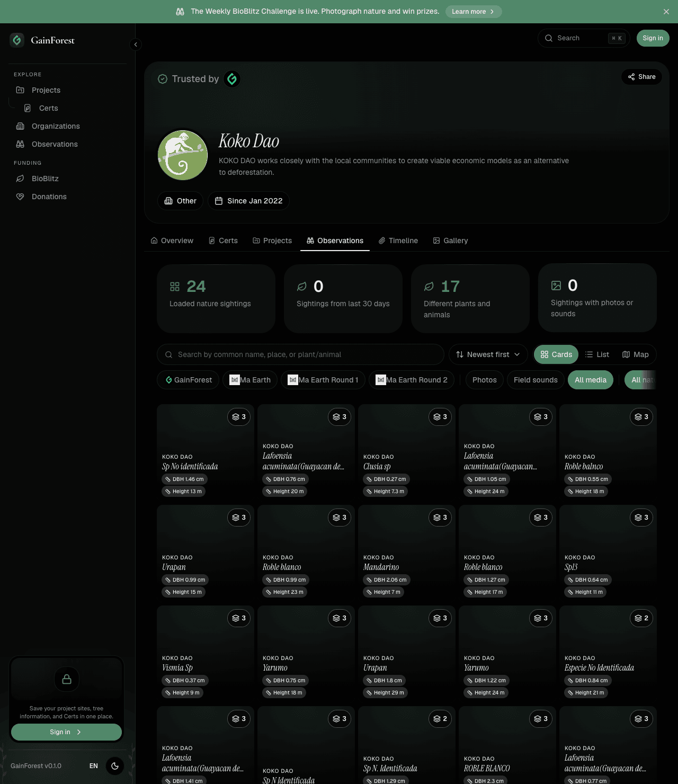Filter by Ma Earth Round 1 chip
Image resolution: width=678 pixels, height=784 pixels.
point(323,380)
